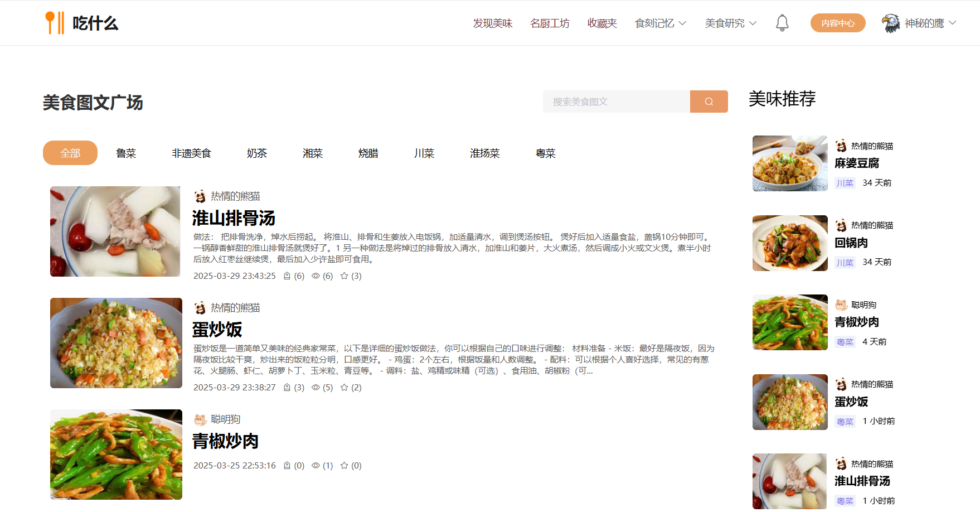The image size is (980, 512).
Task: Filter by 非遗美食 category
Action: click(x=191, y=153)
